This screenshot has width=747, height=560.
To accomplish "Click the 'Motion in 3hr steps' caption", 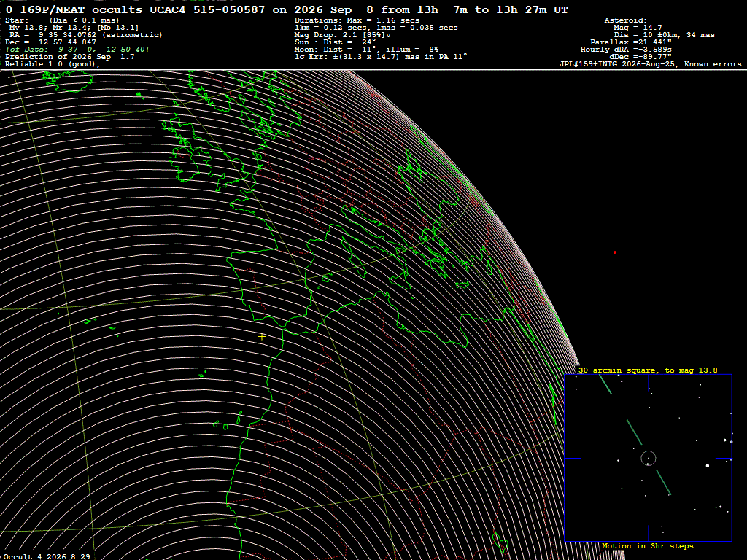I will coord(648,546).
